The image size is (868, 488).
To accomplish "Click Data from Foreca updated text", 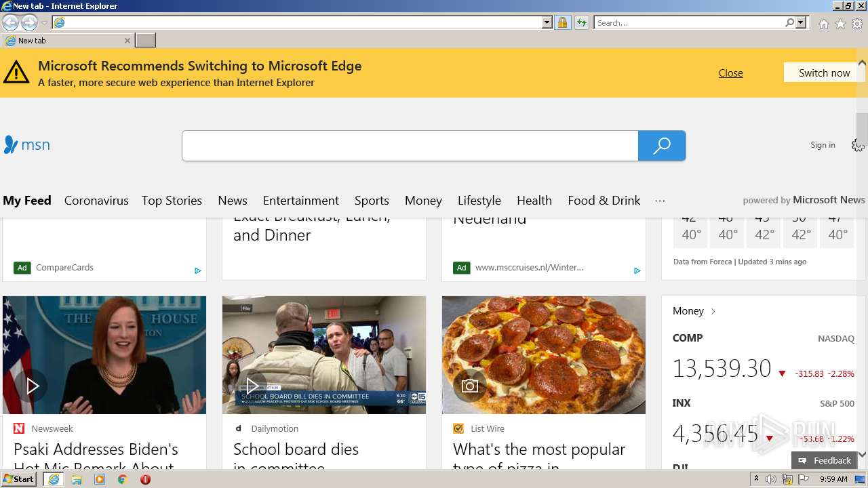I will coord(740,262).
